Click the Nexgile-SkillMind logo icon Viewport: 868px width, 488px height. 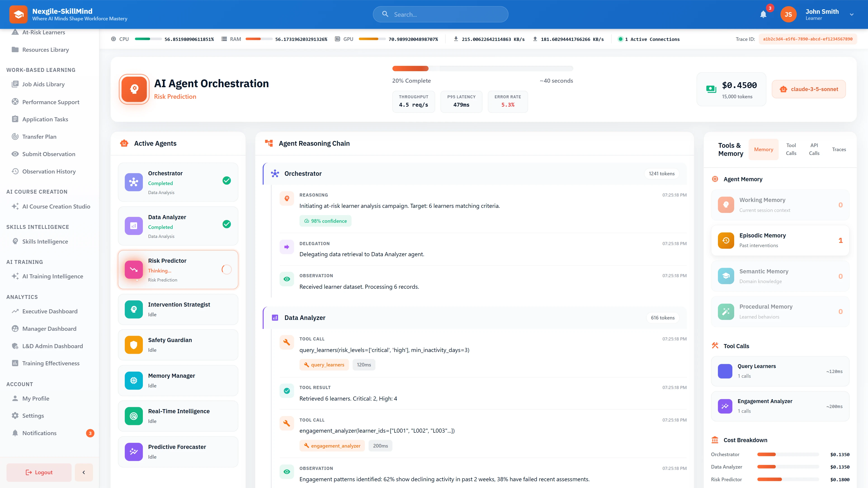click(x=19, y=14)
